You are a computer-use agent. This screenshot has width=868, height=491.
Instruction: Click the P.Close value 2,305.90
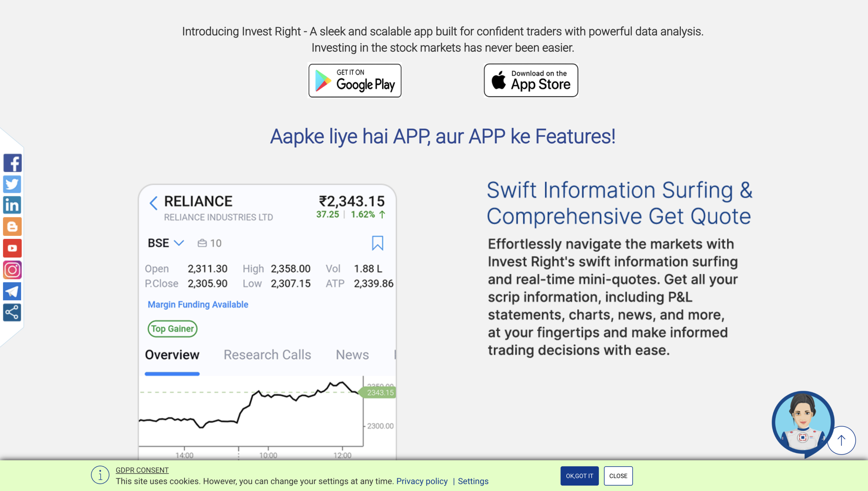(208, 283)
